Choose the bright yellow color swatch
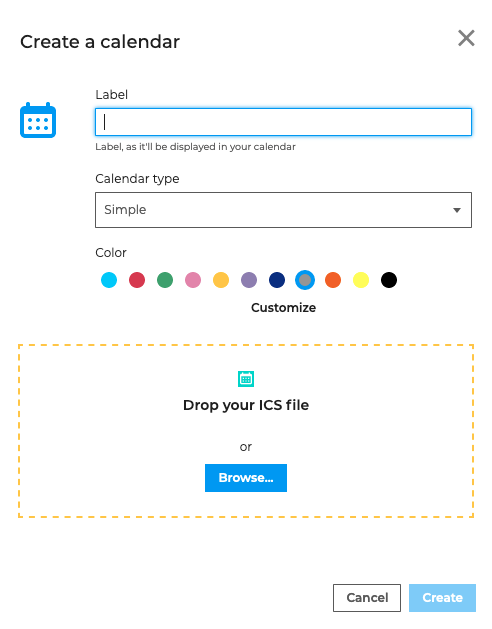Viewport: 492px width, 629px height. tap(361, 280)
